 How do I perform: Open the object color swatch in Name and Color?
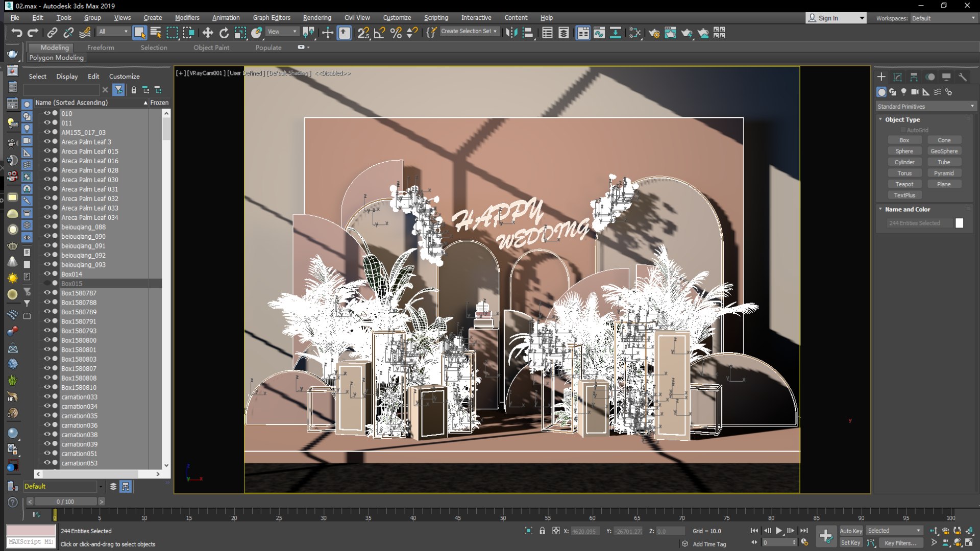pos(960,223)
